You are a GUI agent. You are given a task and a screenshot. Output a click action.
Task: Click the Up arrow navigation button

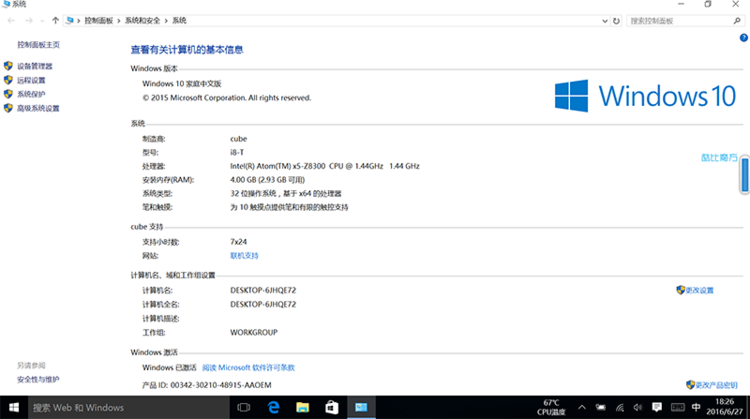pos(54,20)
